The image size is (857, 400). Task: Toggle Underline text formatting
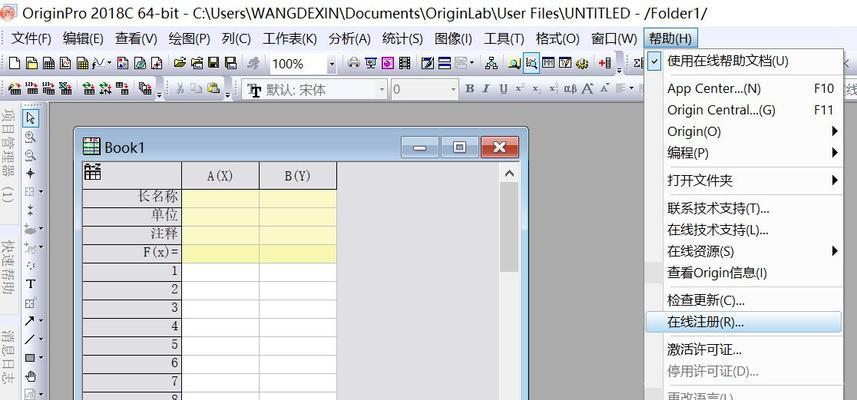pyautogui.click(x=503, y=89)
